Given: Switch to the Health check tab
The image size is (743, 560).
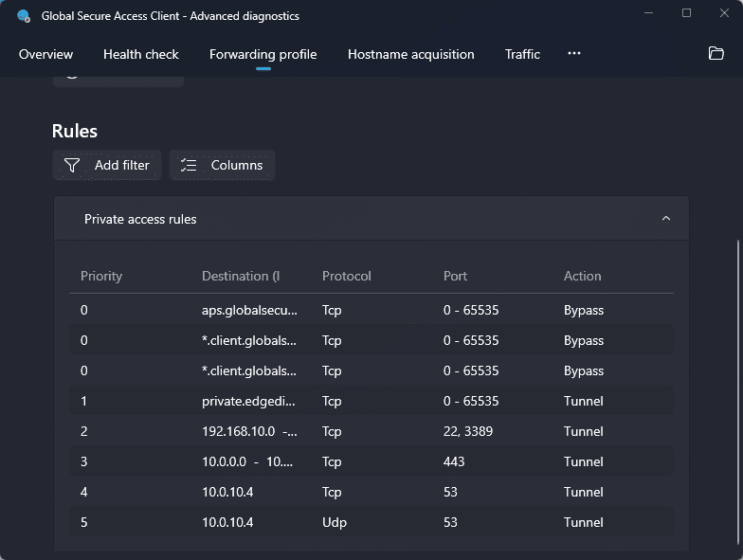Looking at the screenshot, I should coord(141,55).
